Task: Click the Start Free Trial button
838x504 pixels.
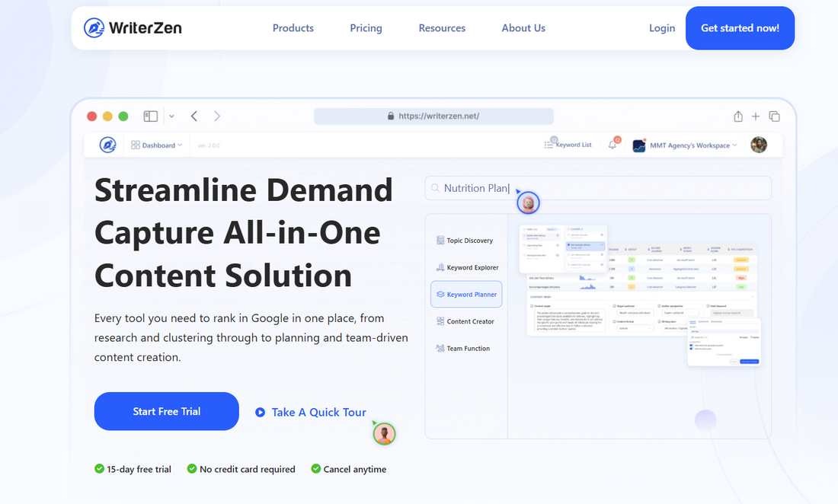Action: [x=166, y=411]
